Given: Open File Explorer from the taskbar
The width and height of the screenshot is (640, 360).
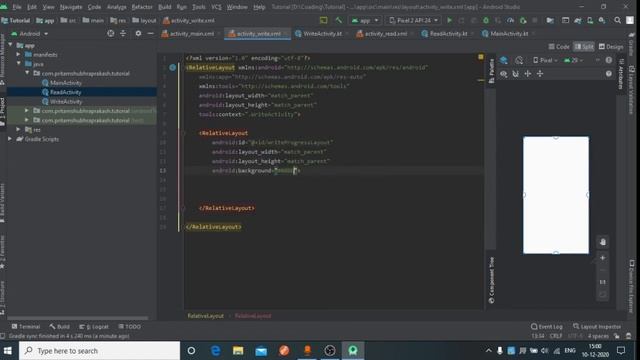Looking at the screenshot, I should tap(238, 351).
